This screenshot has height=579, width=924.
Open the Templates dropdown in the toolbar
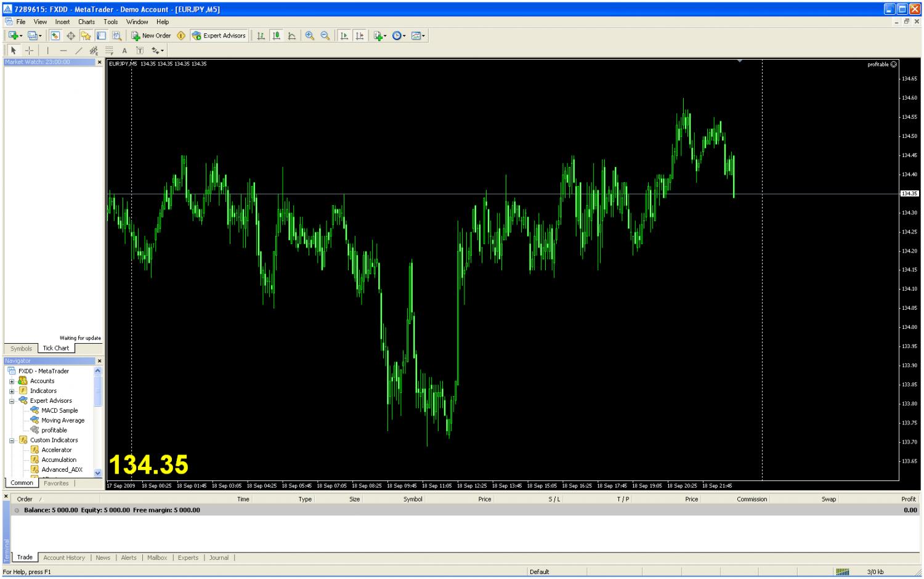pyautogui.click(x=418, y=36)
